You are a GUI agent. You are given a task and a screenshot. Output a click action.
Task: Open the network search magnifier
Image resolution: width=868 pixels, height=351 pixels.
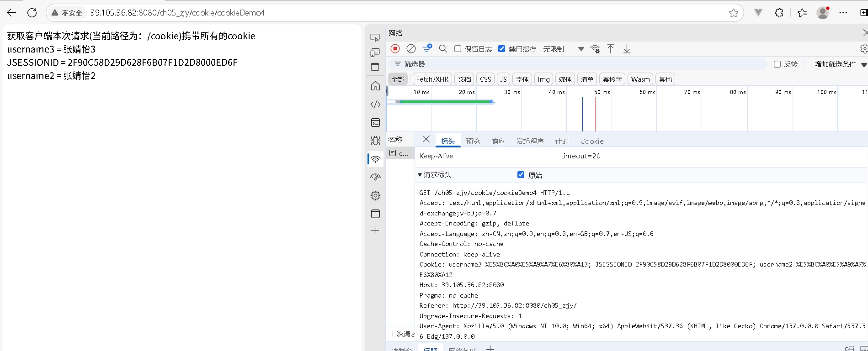442,49
